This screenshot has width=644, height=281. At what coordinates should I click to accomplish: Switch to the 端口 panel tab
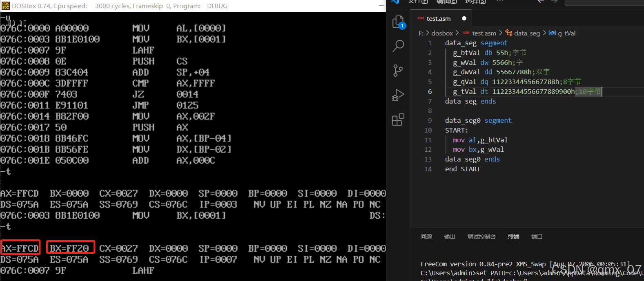[537, 237]
